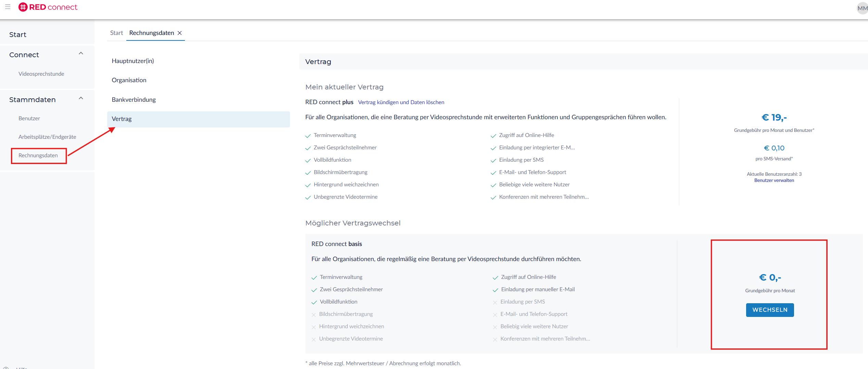Close the Rechnungsdaten tab
Image resolution: width=868 pixels, height=369 pixels.
180,33
